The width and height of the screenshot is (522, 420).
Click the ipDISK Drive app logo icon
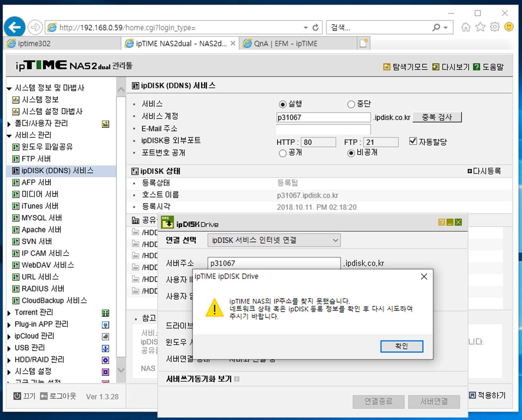pos(167,222)
